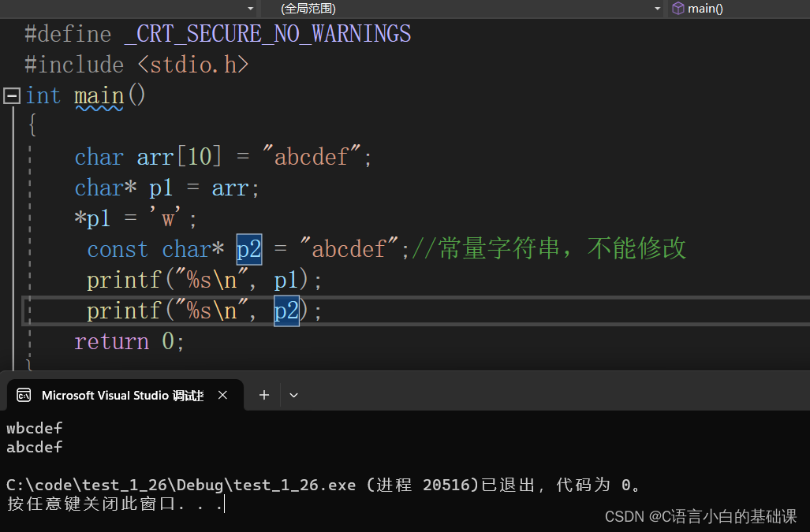Open the global scope dropdown arrow
The height and width of the screenshot is (532, 810).
coord(657,9)
